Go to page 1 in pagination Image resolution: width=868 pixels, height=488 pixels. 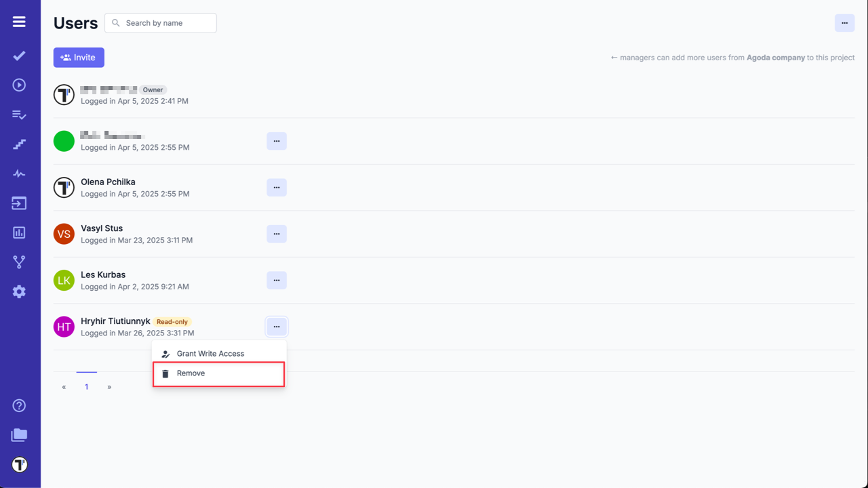pos(87,387)
